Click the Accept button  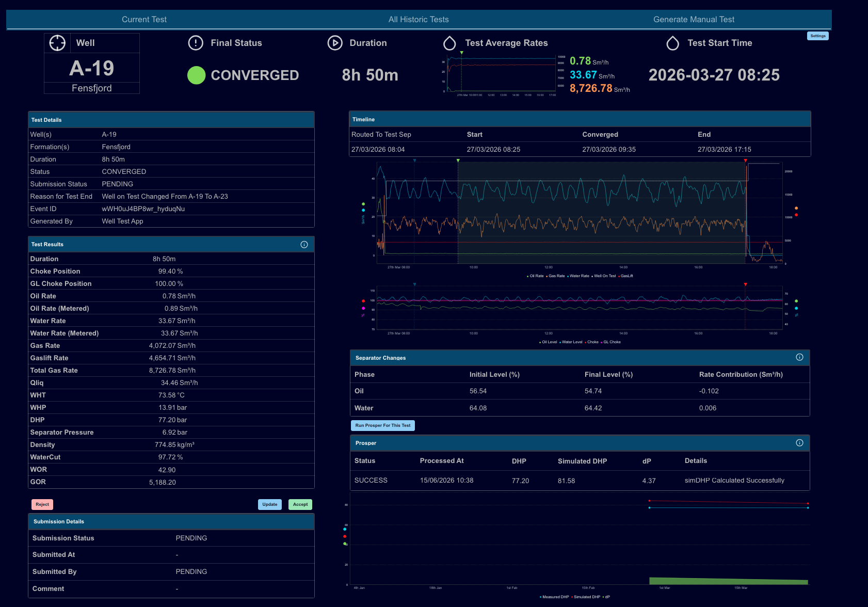coord(300,505)
